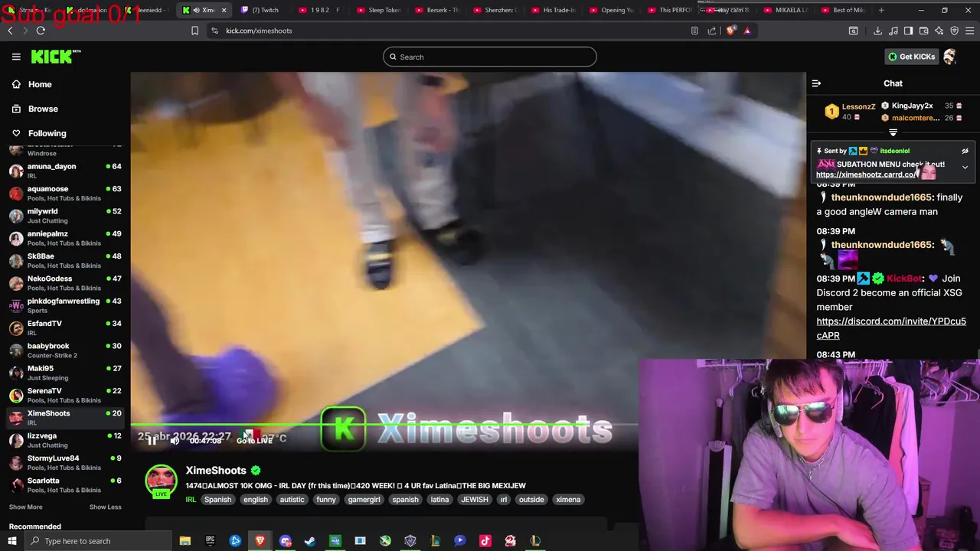Select the outside tag
Screen dimensions: 980x551
coord(531,500)
